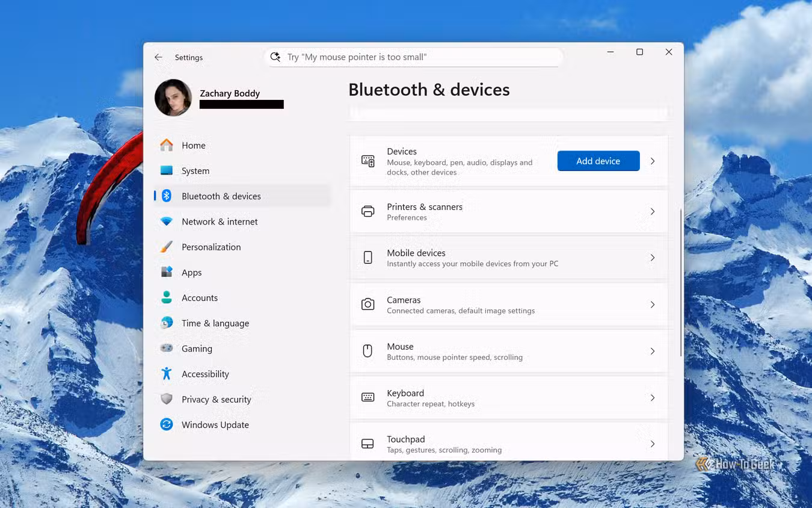Open Gaming settings
Screen dimensions: 812x508
click(242, 348)
